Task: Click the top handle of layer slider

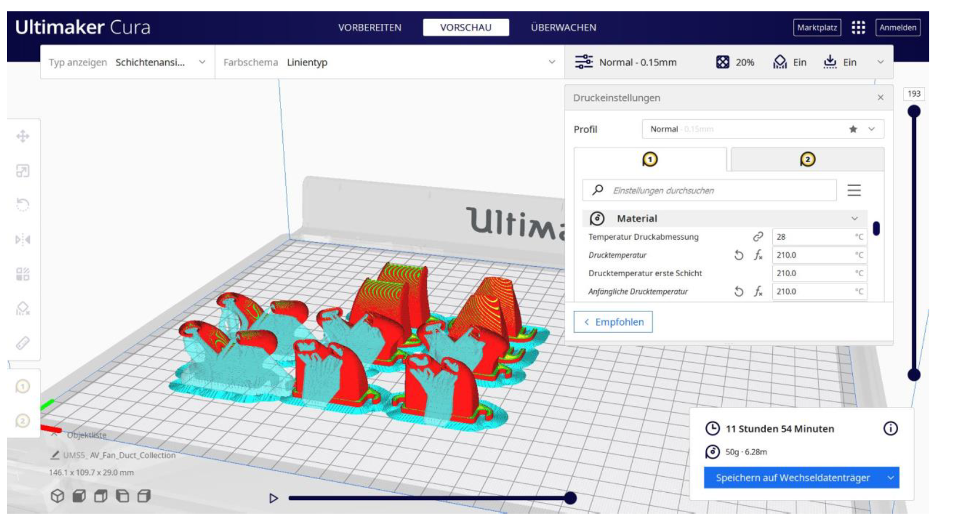Action: click(x=914, y=112)
